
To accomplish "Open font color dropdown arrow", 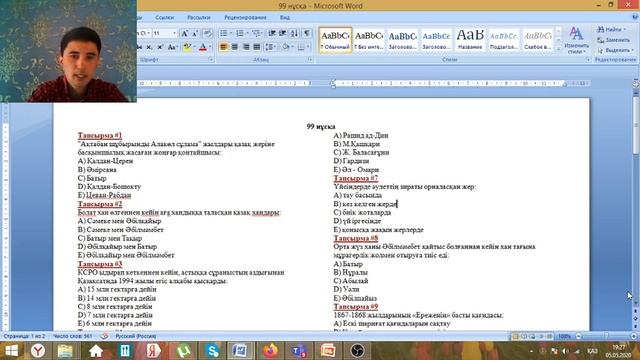I will pyautogui.click(x=210, y=47).
